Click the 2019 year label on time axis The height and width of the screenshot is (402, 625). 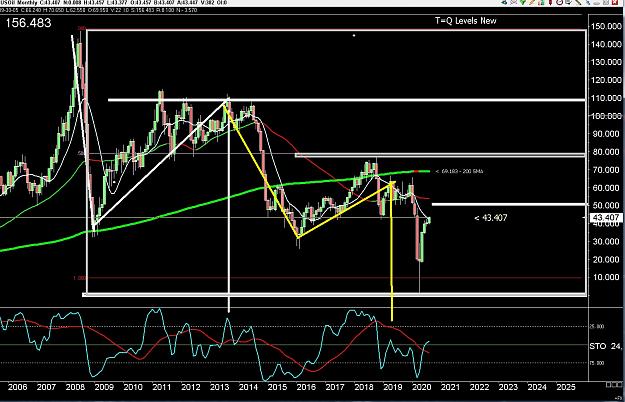point(393,387)
